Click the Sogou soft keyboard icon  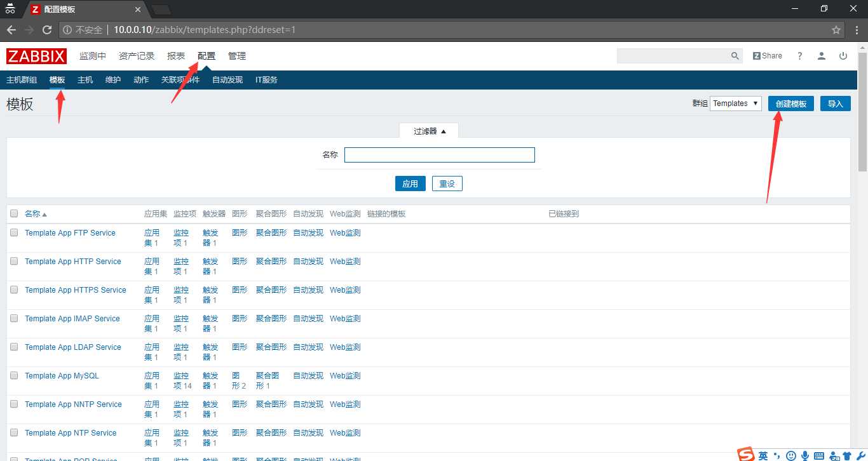(819, 455)
